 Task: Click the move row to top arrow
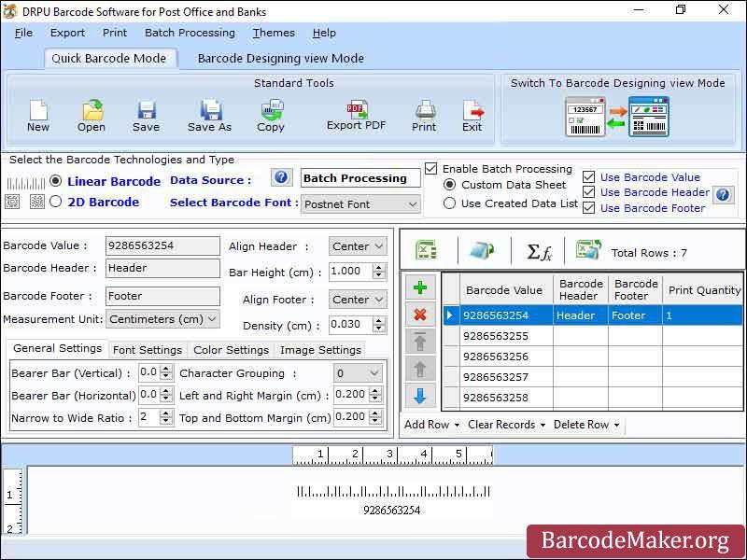[x=419, y=342]
